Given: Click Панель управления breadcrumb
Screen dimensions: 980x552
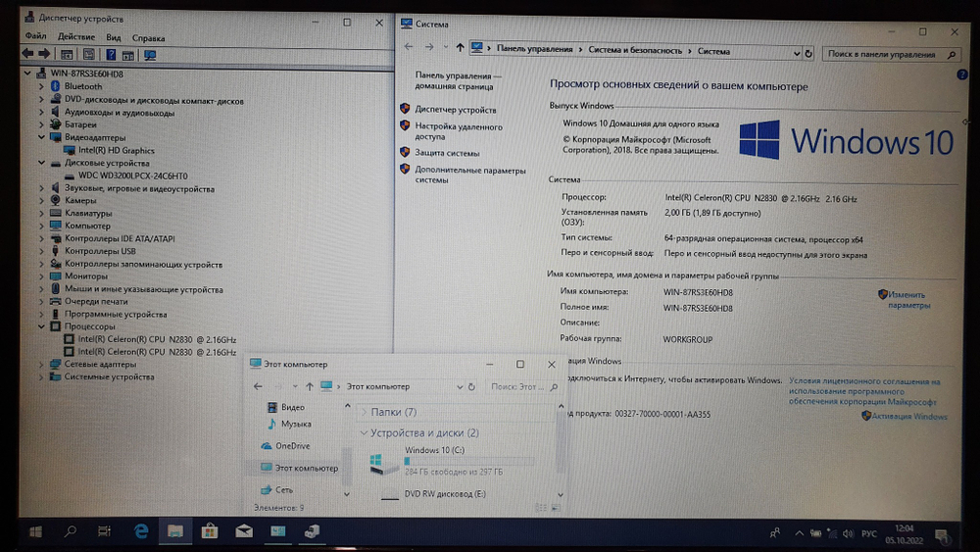Looking at the screenshot, I should (534, 49).
